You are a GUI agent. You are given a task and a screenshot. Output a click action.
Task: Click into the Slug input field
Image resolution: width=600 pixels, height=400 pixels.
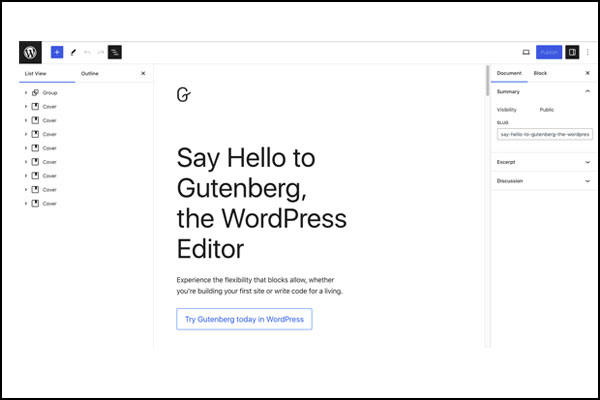click(x=545, y=134)
